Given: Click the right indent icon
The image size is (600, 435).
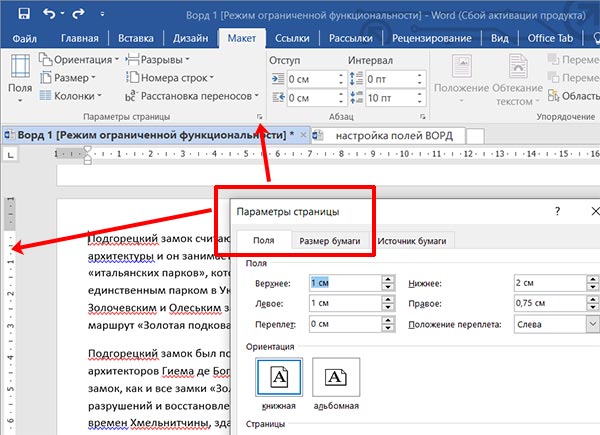Looking at the screenshot, I should (278, 98).
